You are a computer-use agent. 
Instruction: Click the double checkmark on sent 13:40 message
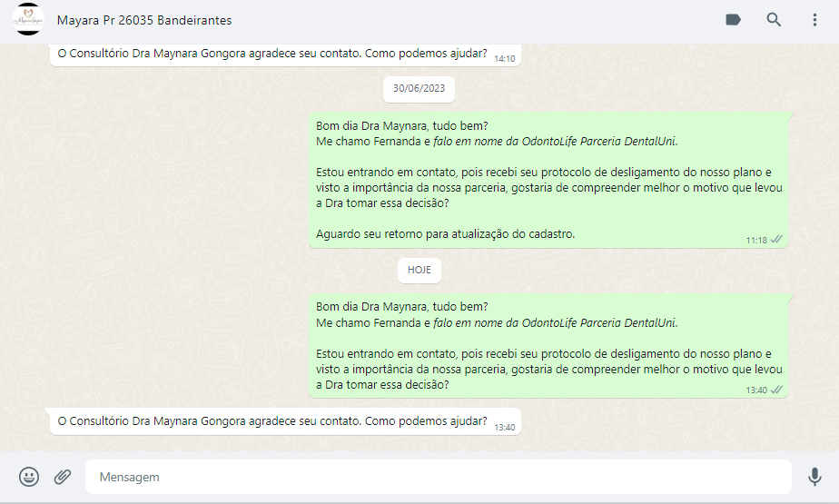[776, 390]
